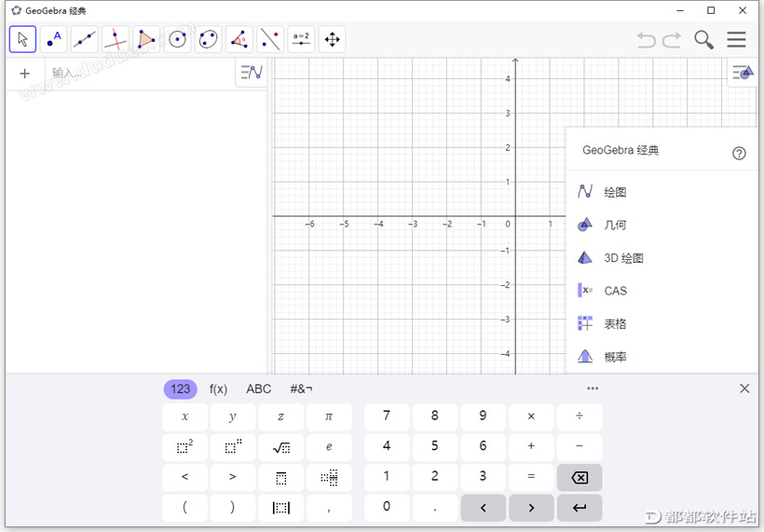Open the search magnifier

pyautogui.click(x=703, y=40)
